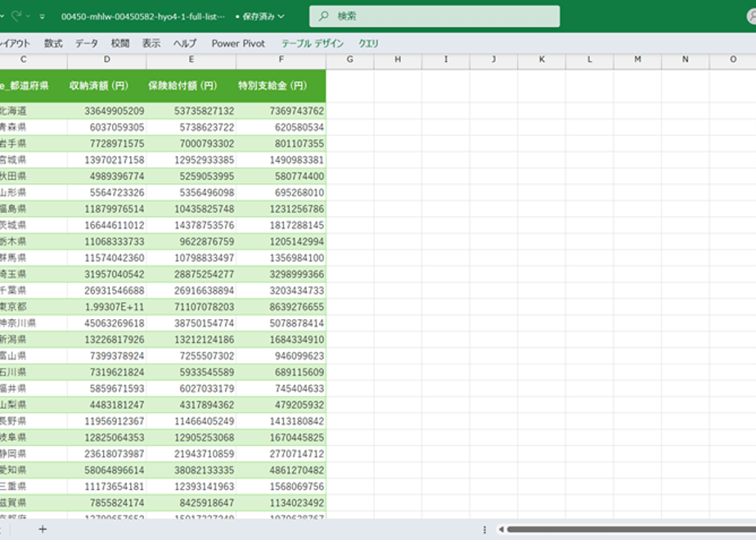Screen dimensions: 756x540
Task: Select cell with value 3203434733
Action: (281, 290)
